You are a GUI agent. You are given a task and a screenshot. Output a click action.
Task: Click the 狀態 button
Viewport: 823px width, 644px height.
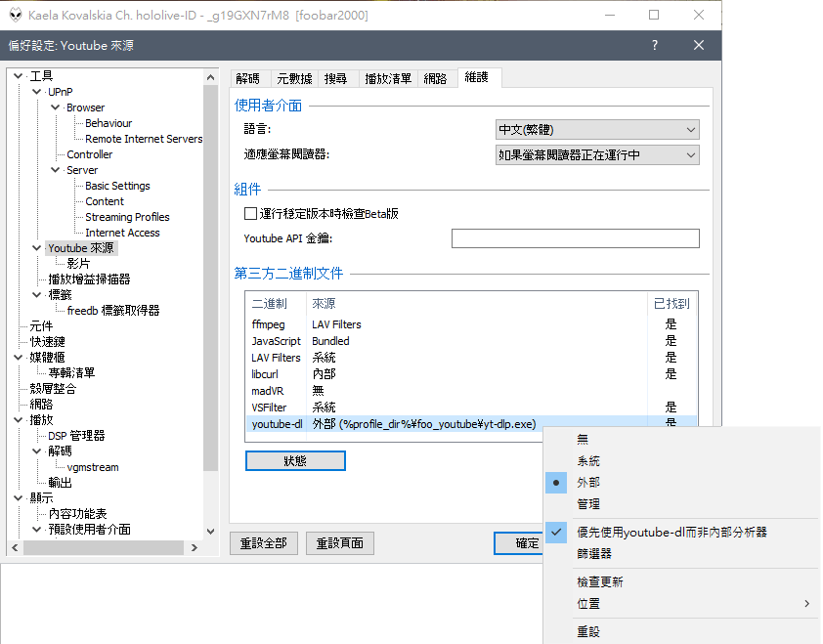pyautogui.click(x=295, y=461)
